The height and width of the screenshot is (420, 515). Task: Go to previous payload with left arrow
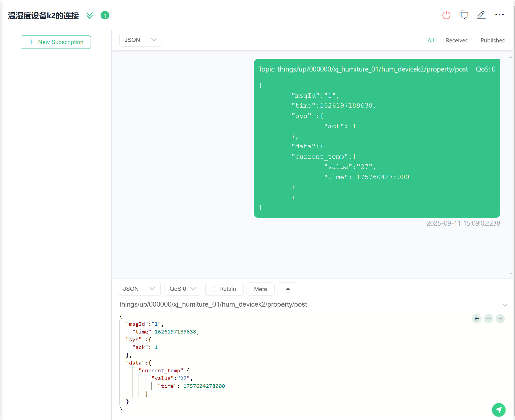[477, 319]
